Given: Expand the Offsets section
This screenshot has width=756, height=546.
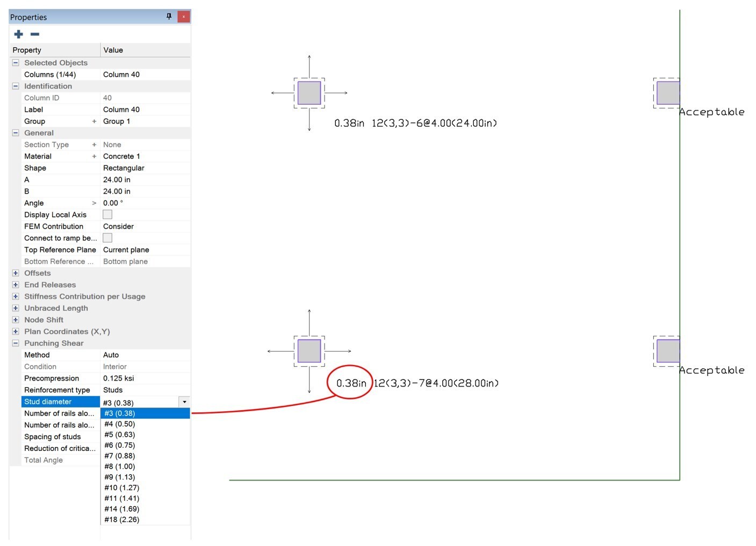Looking at the screenshot, I should pos(16,273).
